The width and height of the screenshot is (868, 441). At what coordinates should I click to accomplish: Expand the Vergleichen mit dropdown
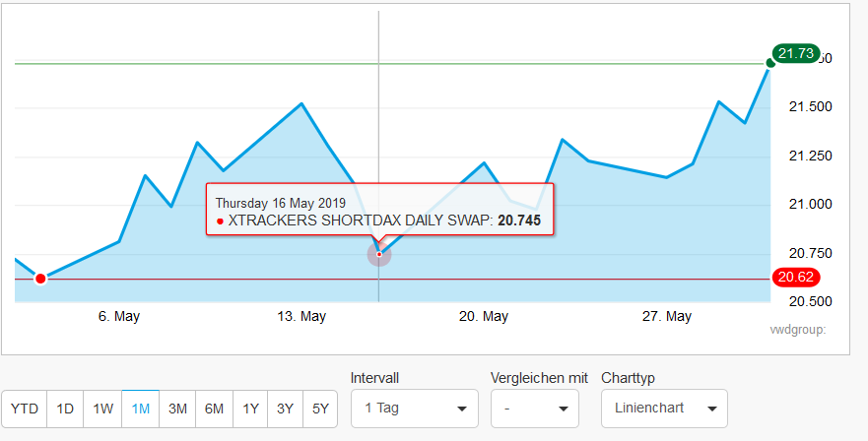[534, 409]
